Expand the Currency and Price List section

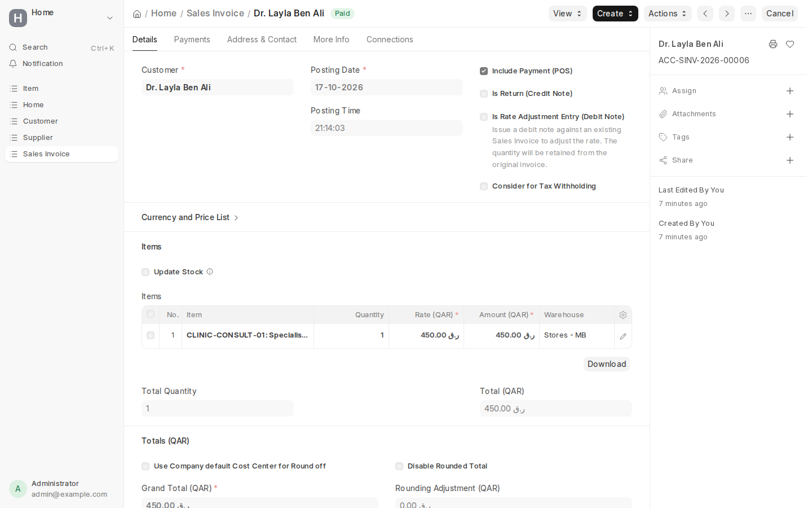click(190, 217)
